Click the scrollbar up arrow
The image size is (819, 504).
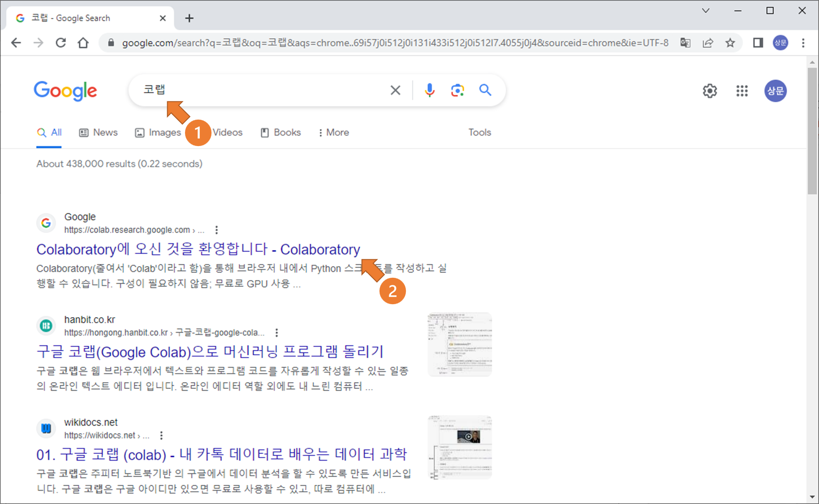tap(812, 62)
